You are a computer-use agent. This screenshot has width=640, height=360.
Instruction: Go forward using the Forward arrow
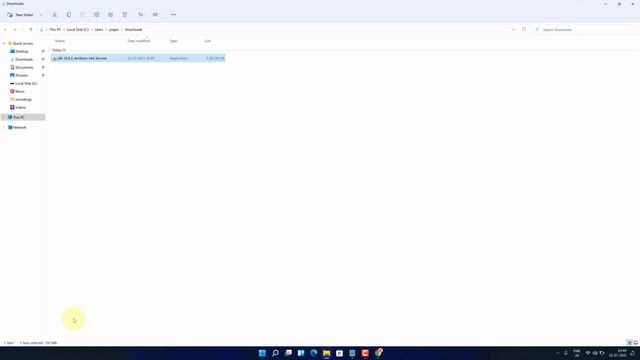[x=15, y=29]
